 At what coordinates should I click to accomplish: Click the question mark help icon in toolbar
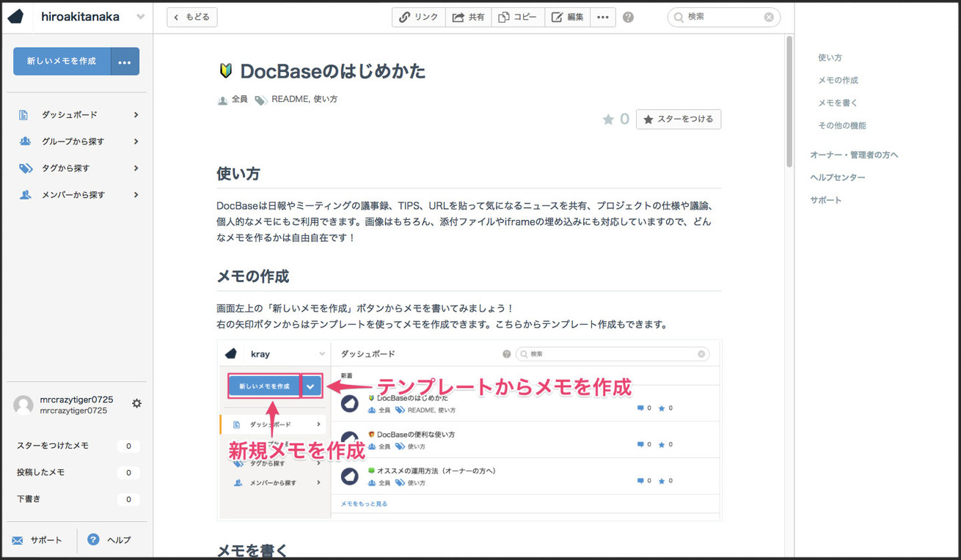[x=628, y=17]
